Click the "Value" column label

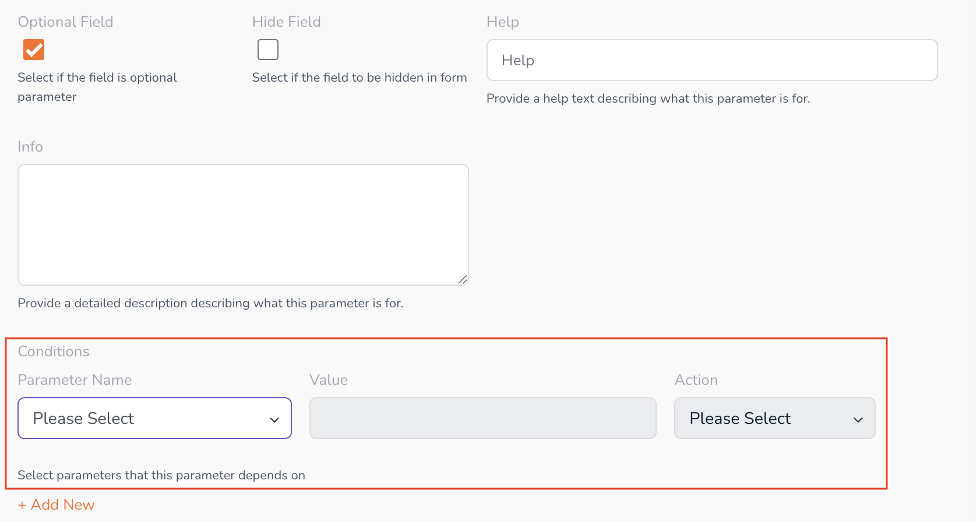329,380
